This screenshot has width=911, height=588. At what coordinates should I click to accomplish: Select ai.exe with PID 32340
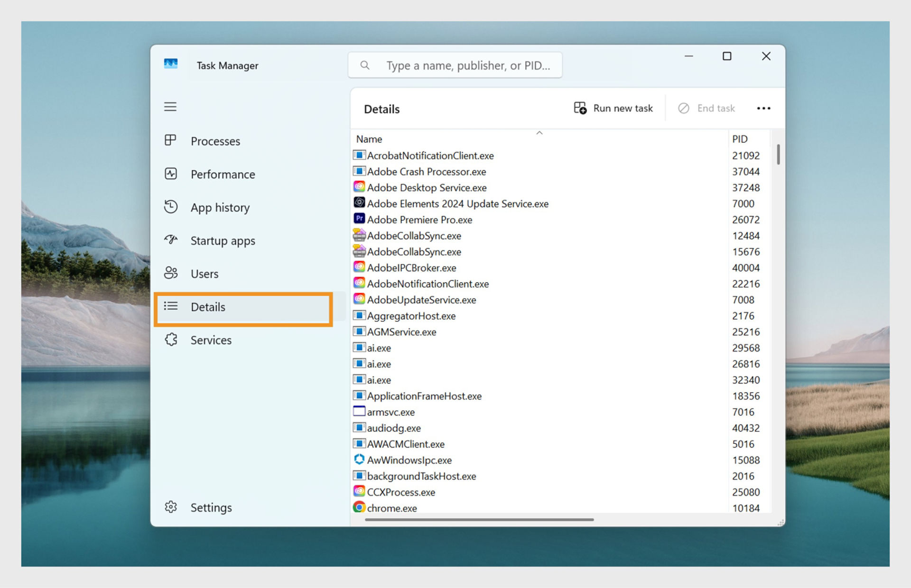[x=561, y=380]
